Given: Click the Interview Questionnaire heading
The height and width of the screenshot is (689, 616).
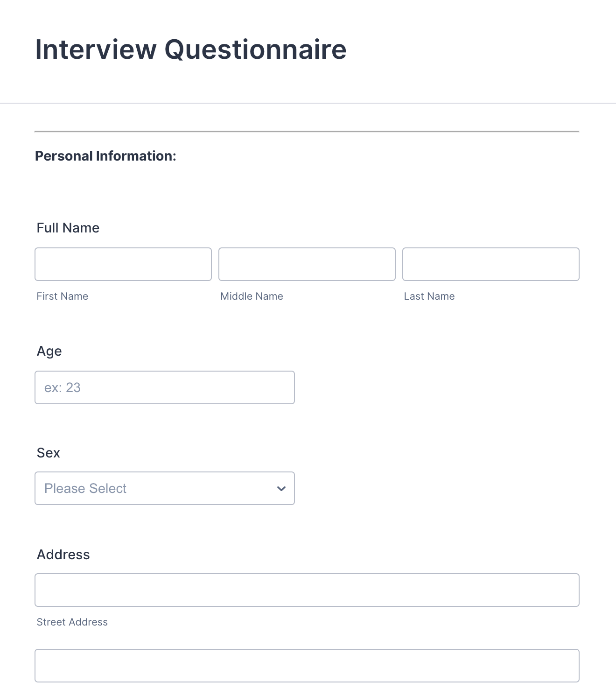Looking at the screenshot, I should pos(191,49).
